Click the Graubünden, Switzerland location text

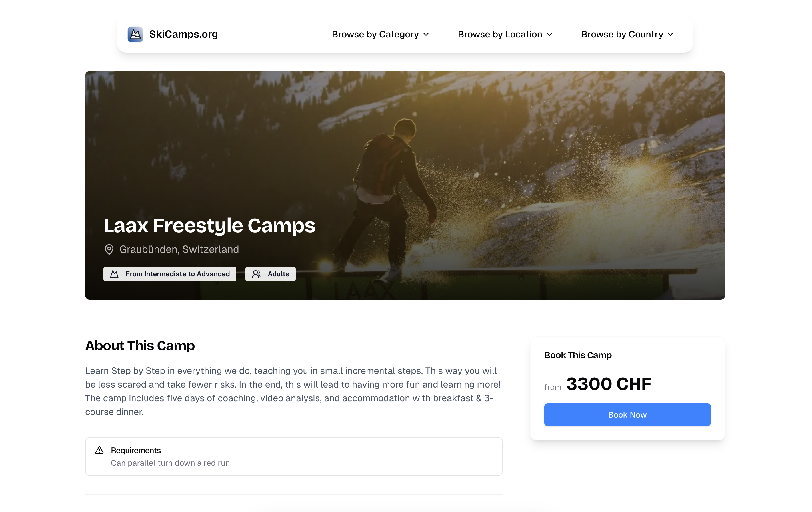179,249
